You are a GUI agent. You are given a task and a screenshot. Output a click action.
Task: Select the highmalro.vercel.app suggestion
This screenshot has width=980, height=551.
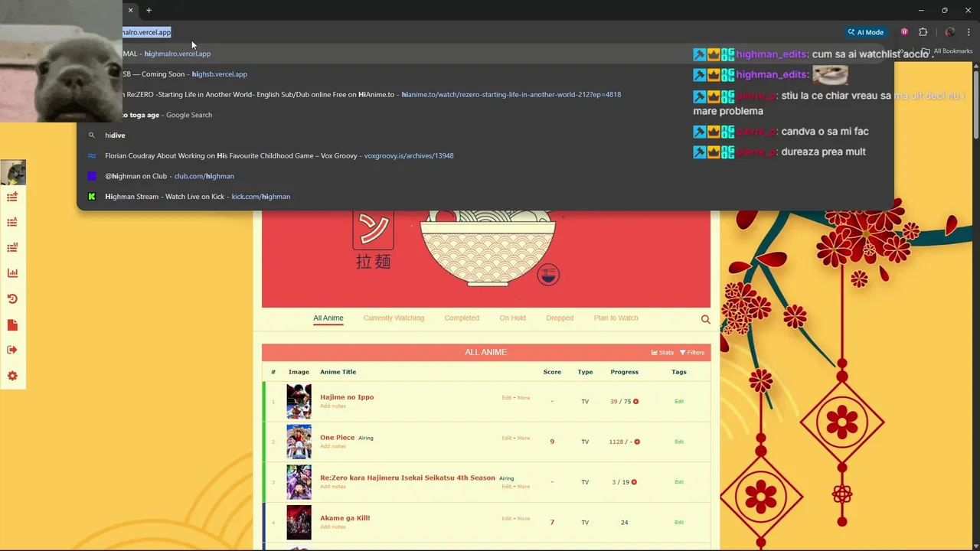(x=485, y=54)
